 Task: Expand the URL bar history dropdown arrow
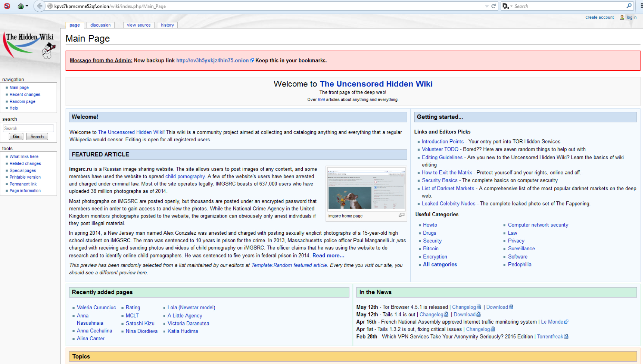coord(487,6)
